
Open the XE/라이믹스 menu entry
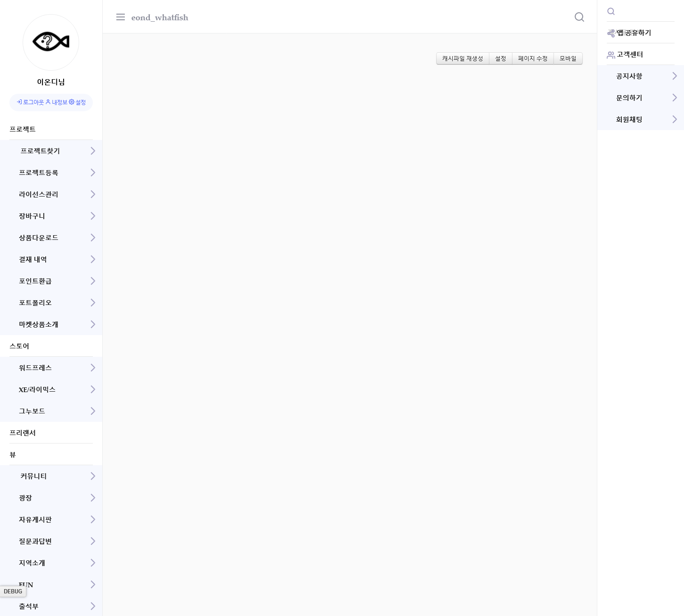[37, 389]
